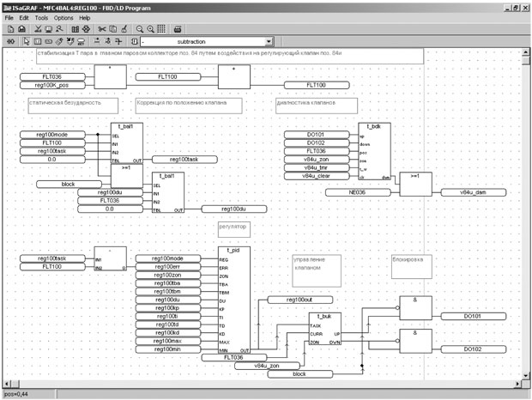Open the Options menu

(63, 18)
